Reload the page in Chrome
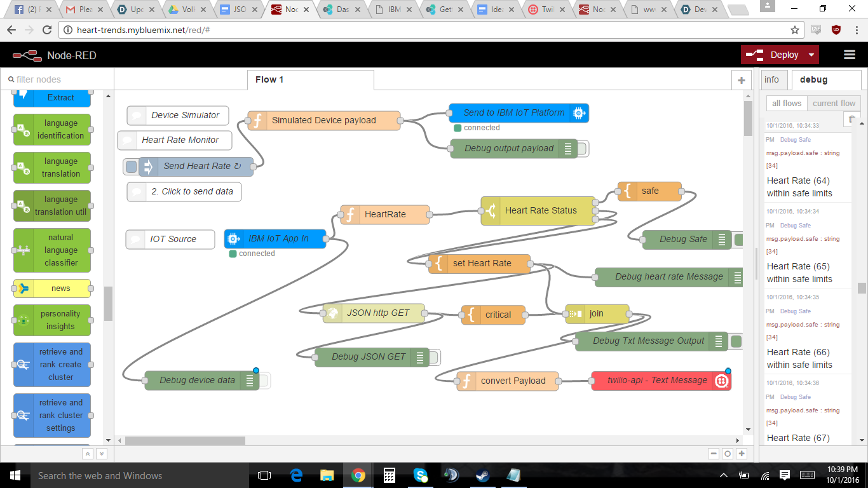Image resolution: width=868 pixels, height=488 pixels. pos(47,30)
